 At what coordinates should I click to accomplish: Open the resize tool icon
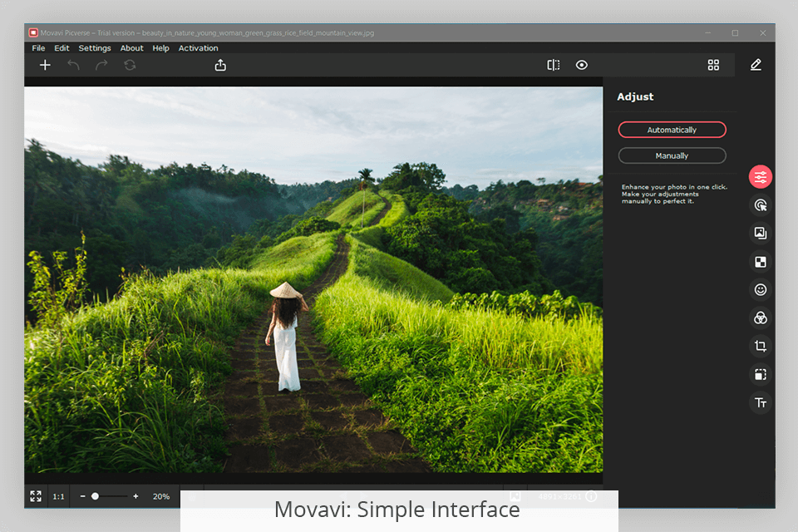[761, 375]
